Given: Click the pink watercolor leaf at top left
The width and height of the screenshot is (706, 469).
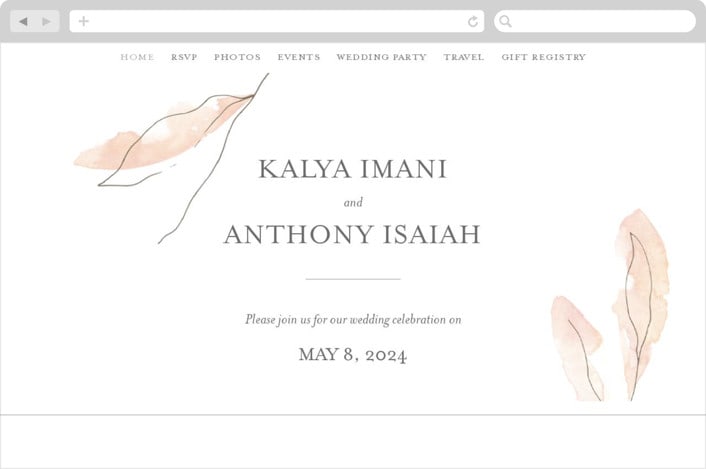Looking at the screenshot, I should [x=164, y=135].
